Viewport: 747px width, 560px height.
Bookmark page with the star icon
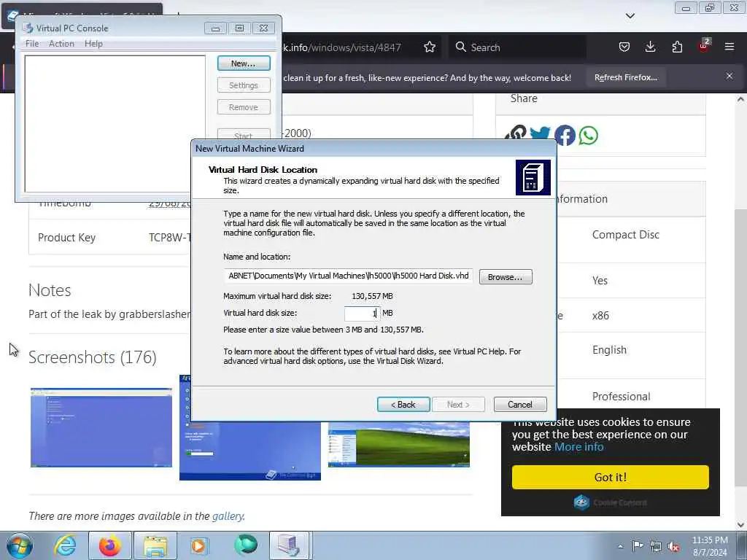click(x=429, y=47)
